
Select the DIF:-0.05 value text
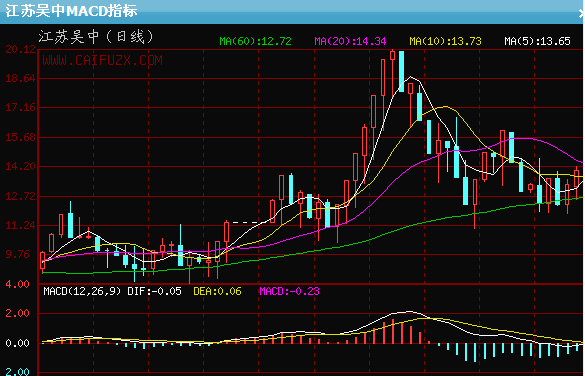[x=154, y=291]
